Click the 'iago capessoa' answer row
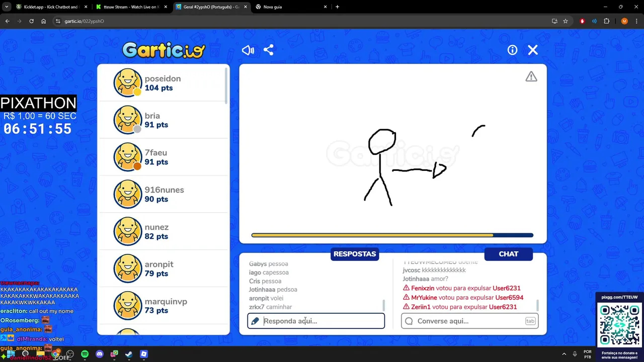The image size is (644, 362). pyautogui.click(x=269, y=273)
